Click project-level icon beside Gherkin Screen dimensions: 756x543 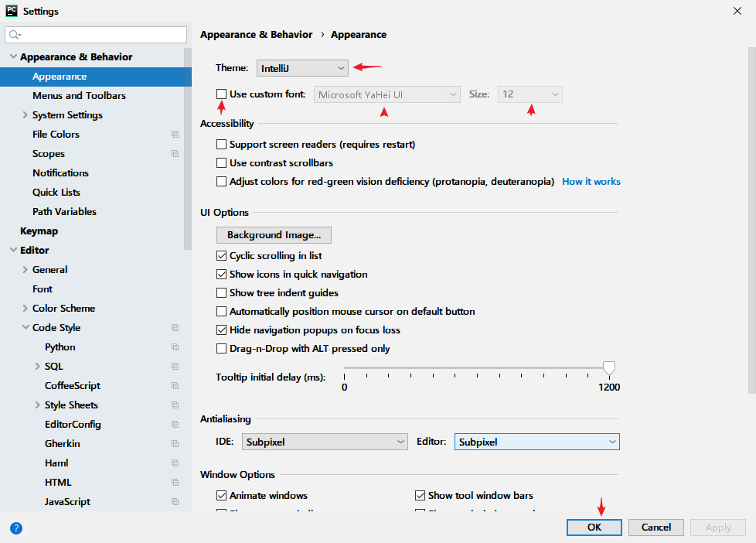[175, 443]
